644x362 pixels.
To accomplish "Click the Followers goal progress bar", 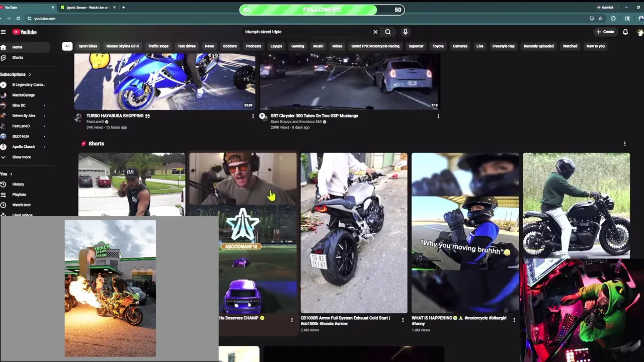I will [322, 10].
